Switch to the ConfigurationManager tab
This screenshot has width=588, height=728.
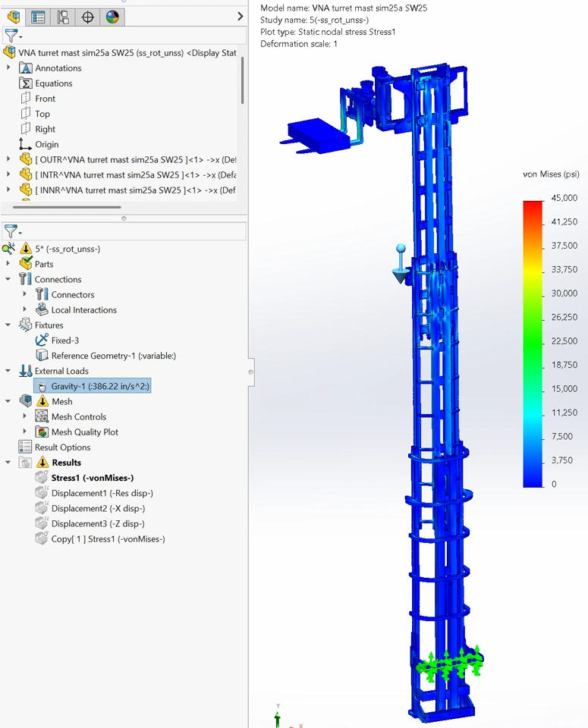click(63, 17)
